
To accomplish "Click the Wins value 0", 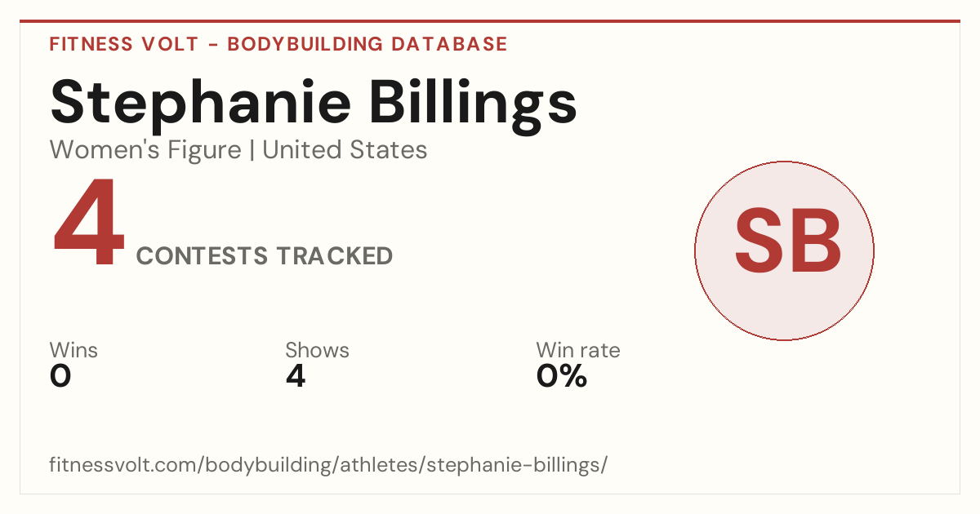I will [60, 376].
